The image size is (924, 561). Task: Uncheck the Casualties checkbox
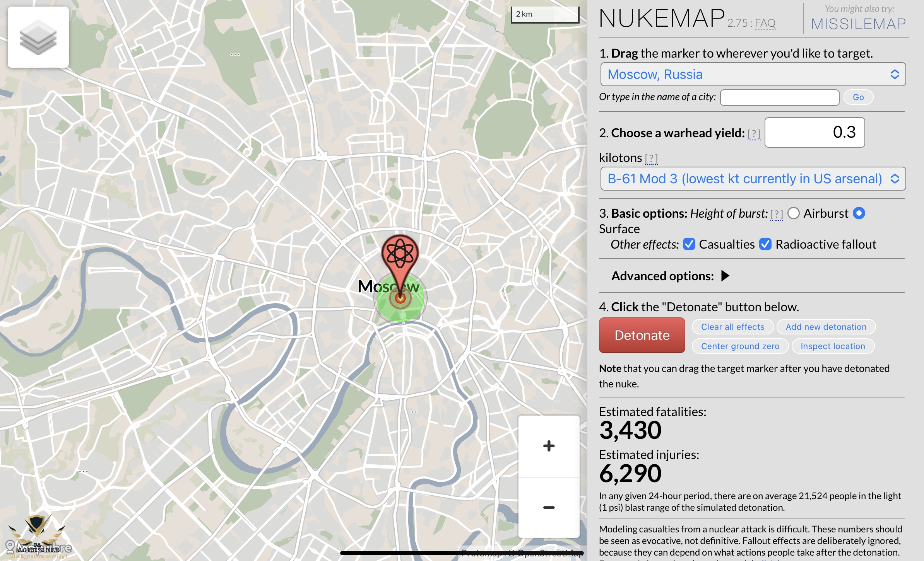coord(689,244)
